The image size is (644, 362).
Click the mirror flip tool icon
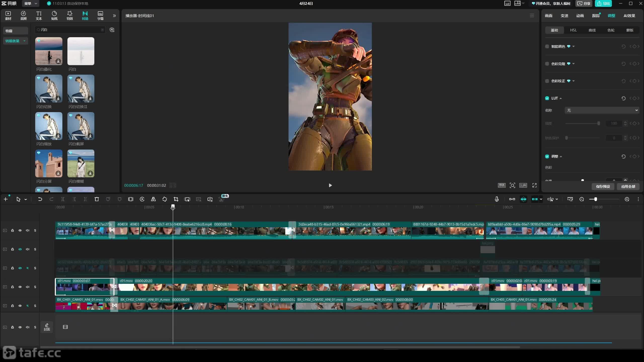pos(153,199)
